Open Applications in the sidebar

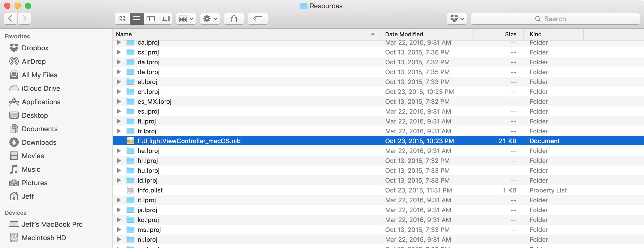click(41, 102)
